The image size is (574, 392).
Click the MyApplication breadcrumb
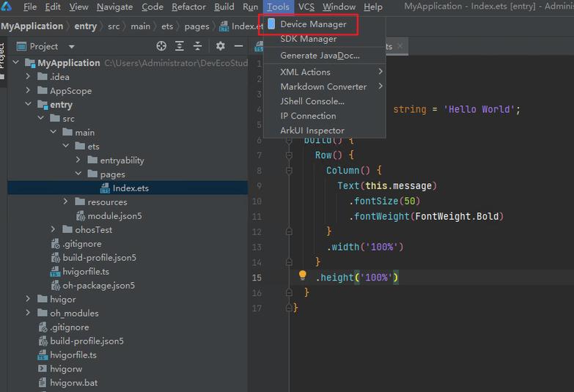pyautogui.click(x=32, y=26)
